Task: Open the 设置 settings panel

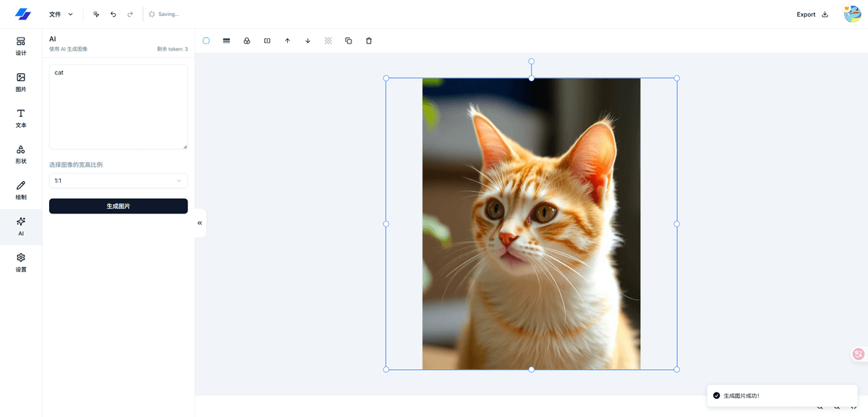Action: click(x=21, y=262)
